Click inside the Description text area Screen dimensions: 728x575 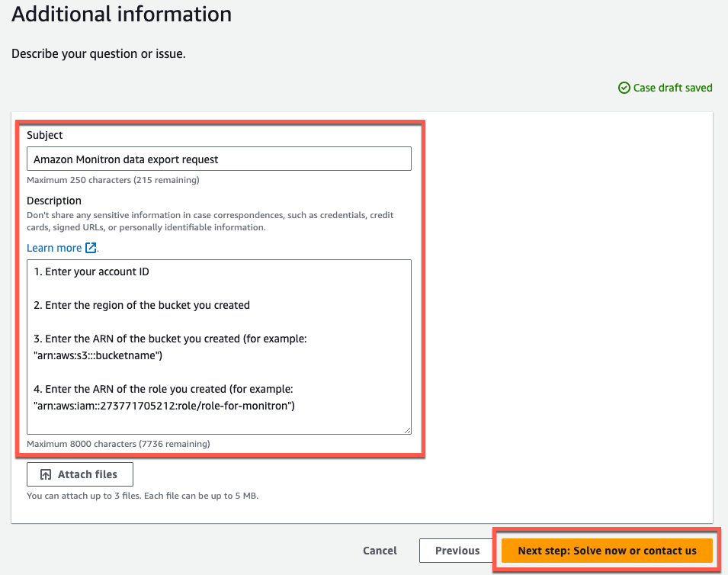219,347
